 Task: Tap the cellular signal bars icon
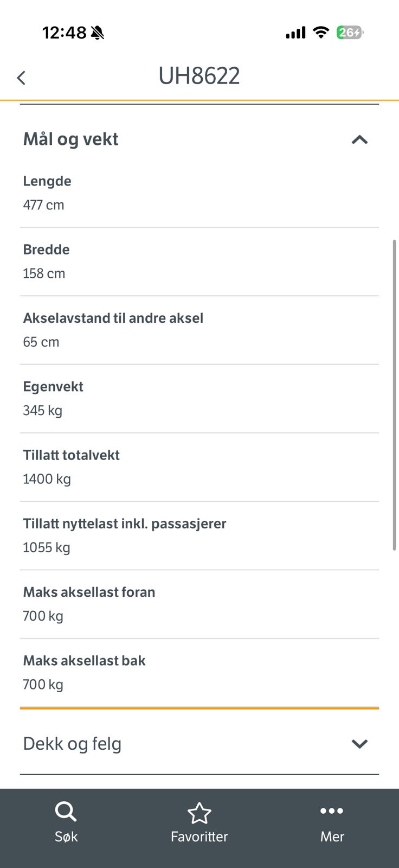pyautogui.click(x=295, y=33)
